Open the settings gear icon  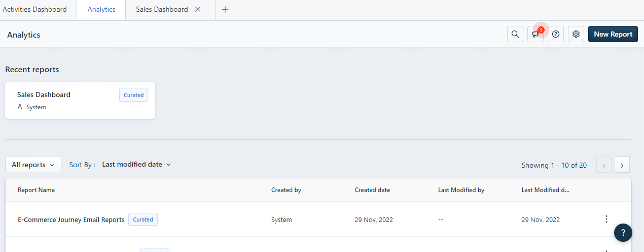[576, 34]
